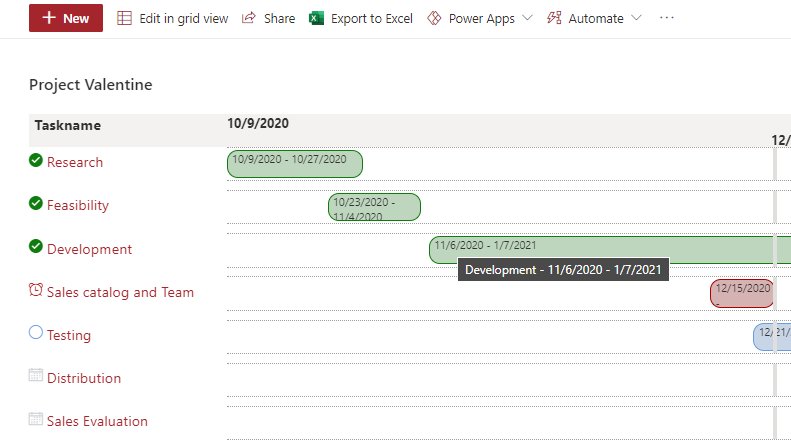Select the red 12/15/2020 Sales catalog bar
The width and height of the screenshot is (791, 445).
(x=742, y=293)
